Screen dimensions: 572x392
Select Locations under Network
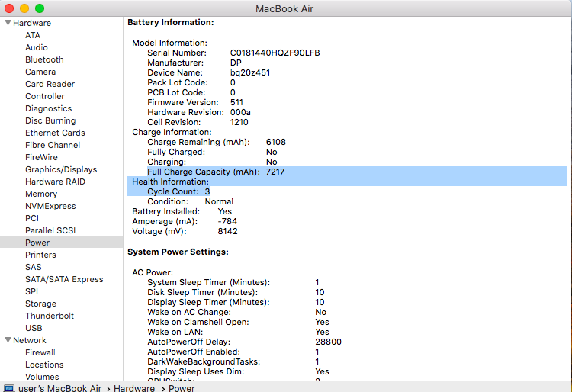[44, 365]
